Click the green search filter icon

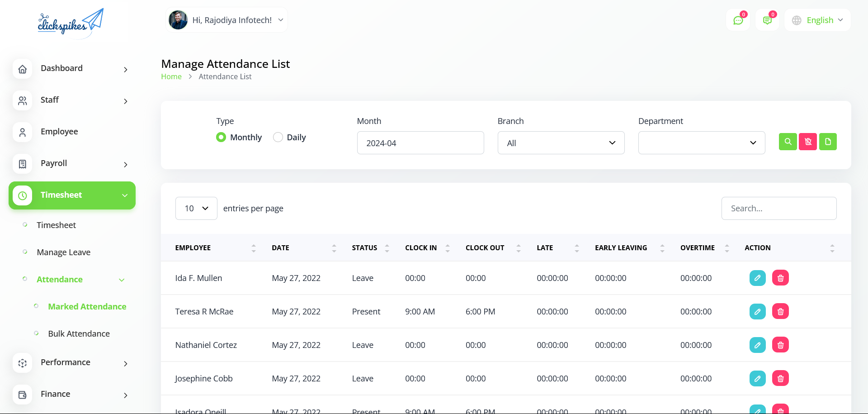(788, 142)
